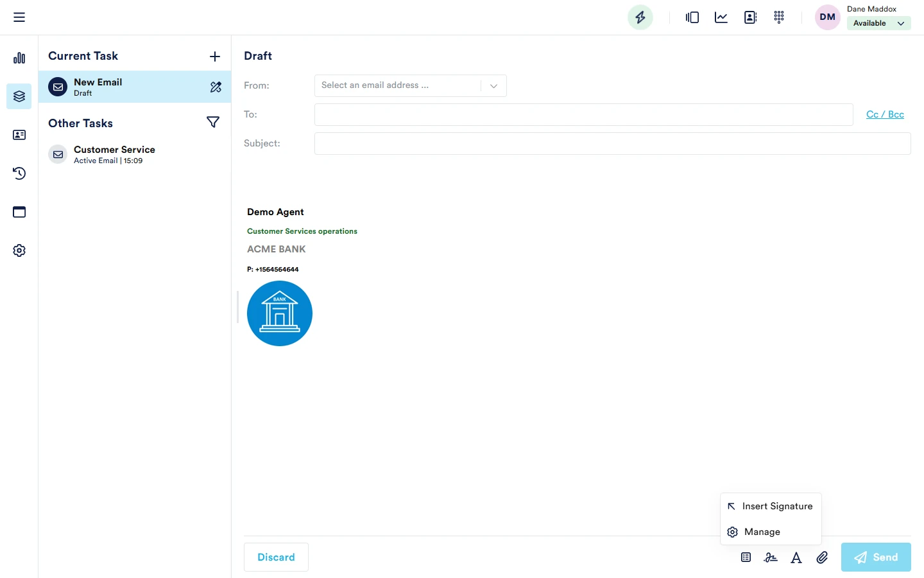The image size is (924, 578).
Task: Reveal Cc / Bcc fields
Action: (885, 114)
